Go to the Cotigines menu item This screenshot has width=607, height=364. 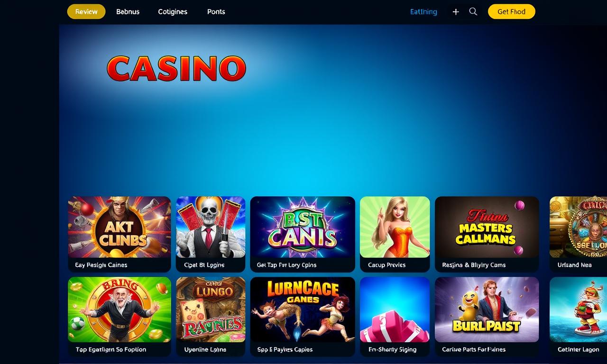(173, 12)
